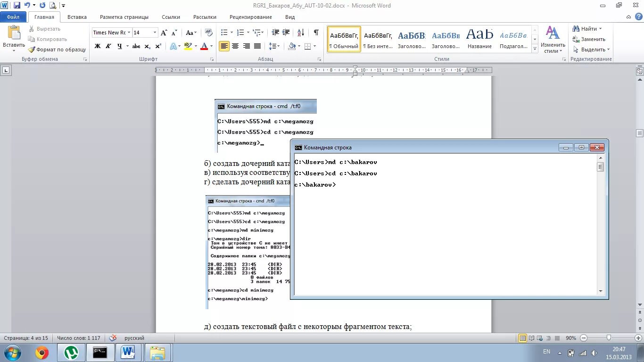Click the Increase Indent icon
The height and width of the screenshot is (362, 644).
click(286, 33)
